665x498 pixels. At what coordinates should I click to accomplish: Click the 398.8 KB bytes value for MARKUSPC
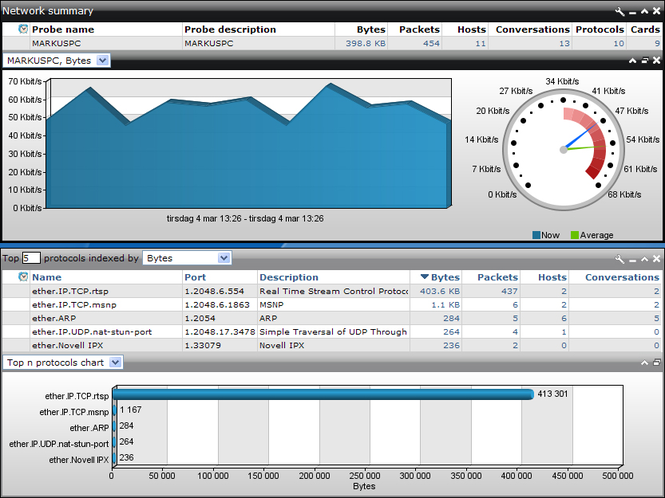click(x=366, y=44)
